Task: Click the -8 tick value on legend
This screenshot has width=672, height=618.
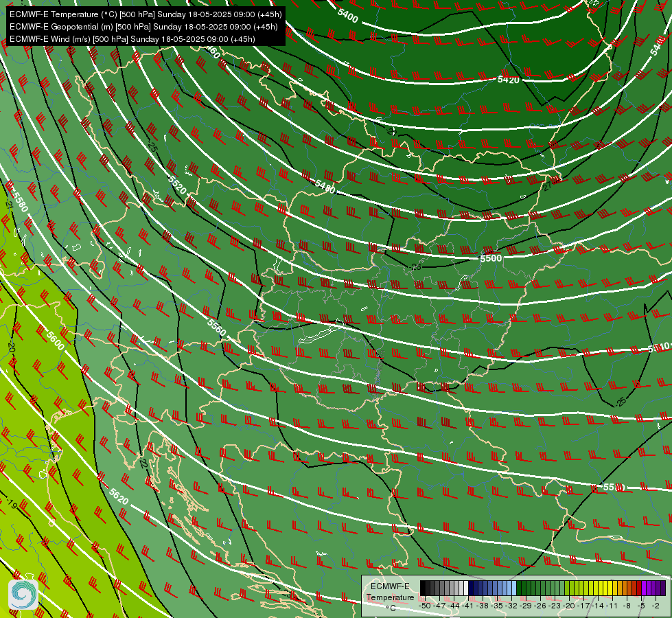Action: click(627, 606)
